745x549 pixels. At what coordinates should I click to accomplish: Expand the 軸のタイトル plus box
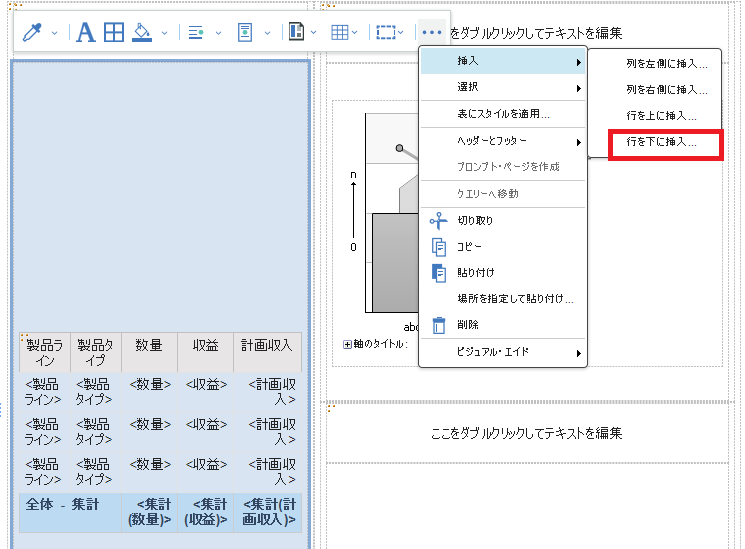point(347,345)
